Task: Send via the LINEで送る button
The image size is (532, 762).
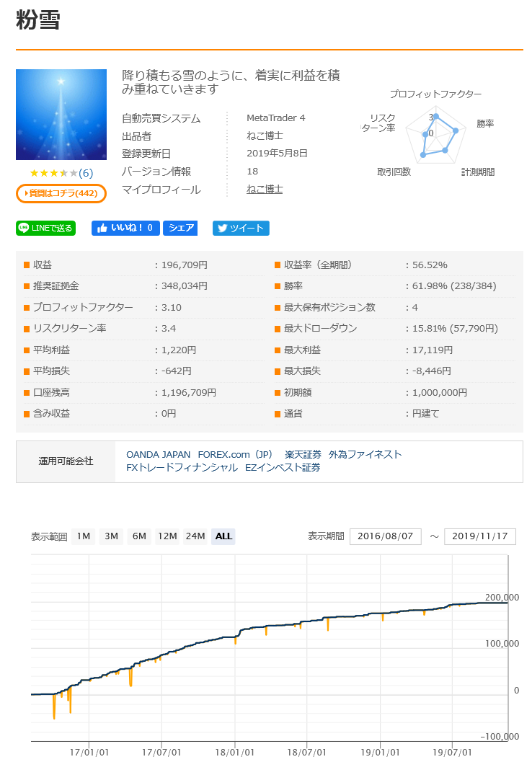Action: click(45, 228)
